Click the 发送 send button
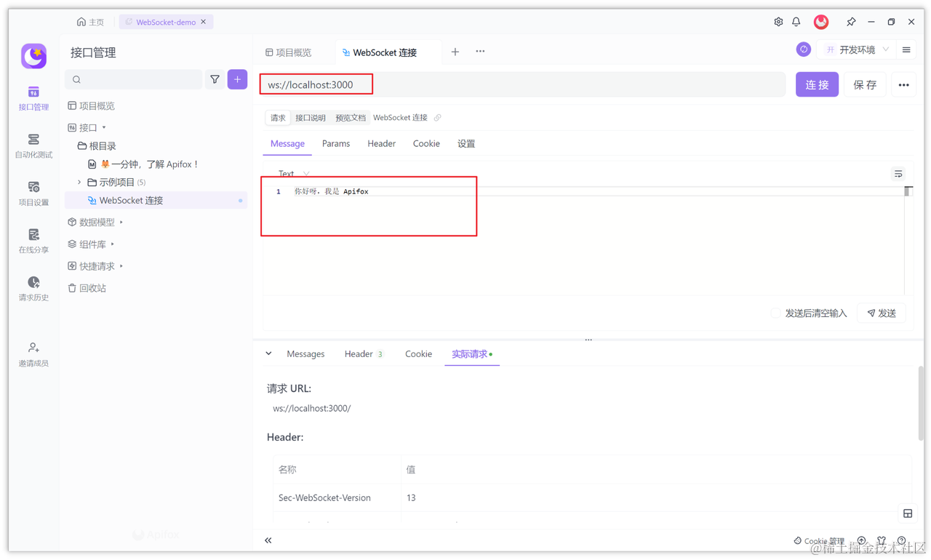Screen dimensions: 931x560 pos(882,313)
